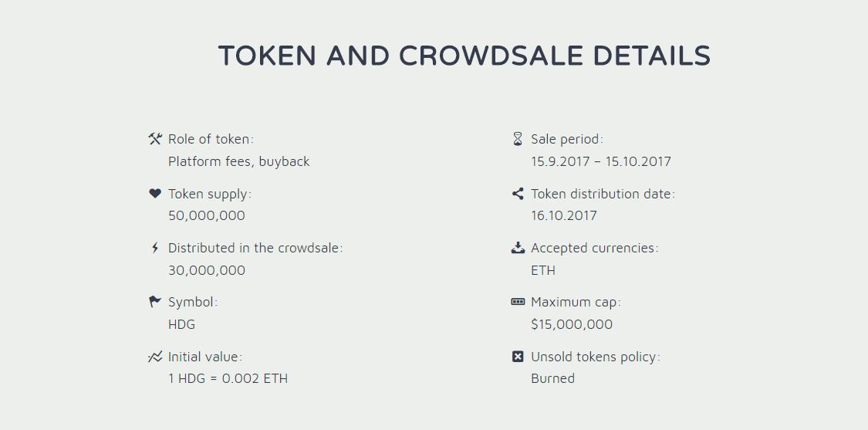Image resolution: width=868 pixels, height=430 pixels.
Task: Click the download tray icon by Accepted currencies
Action: (x=518, y=248)
